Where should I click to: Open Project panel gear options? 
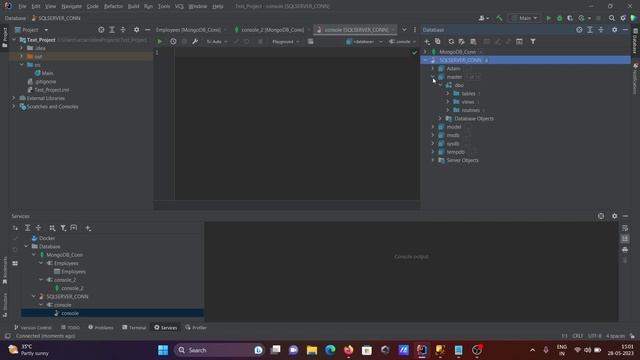136,30
